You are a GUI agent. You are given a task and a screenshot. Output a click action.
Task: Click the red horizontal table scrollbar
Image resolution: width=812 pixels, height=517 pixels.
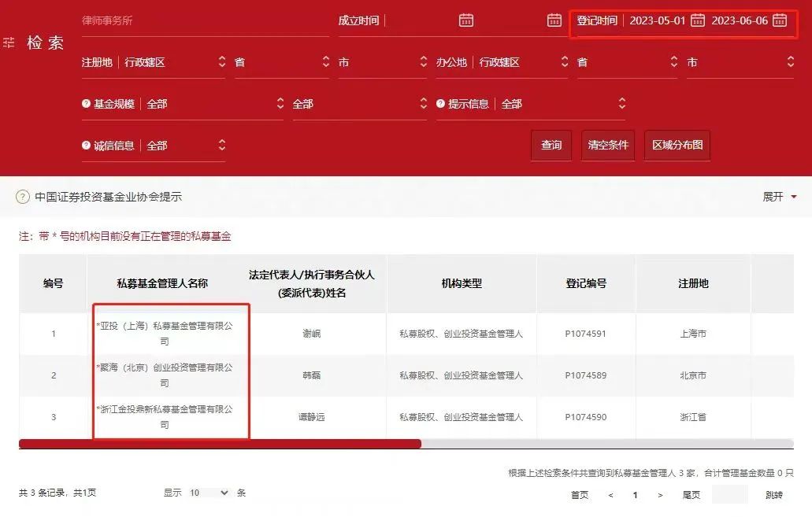220,444
